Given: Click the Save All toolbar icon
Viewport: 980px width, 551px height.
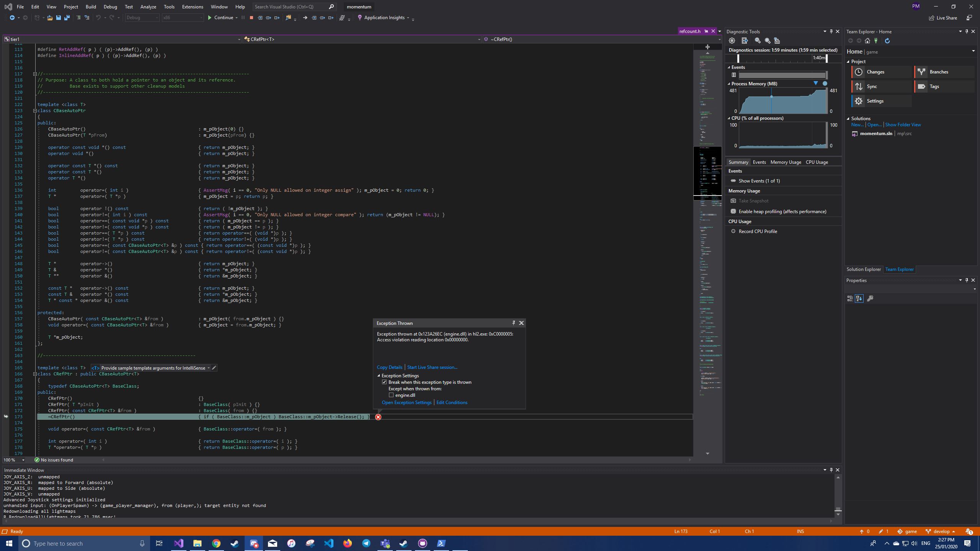Looking at the screenshot, I should pyautogui.click(x=67, y=18).
